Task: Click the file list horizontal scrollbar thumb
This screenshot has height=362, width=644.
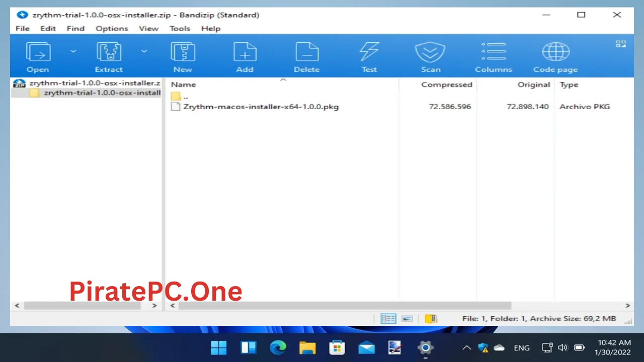Action: 345,305
